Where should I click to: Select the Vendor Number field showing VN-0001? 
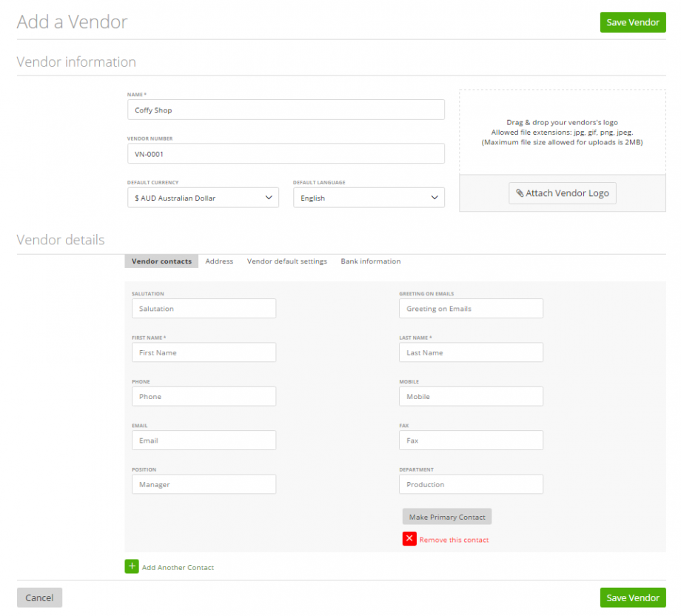[x=286, y=153]
